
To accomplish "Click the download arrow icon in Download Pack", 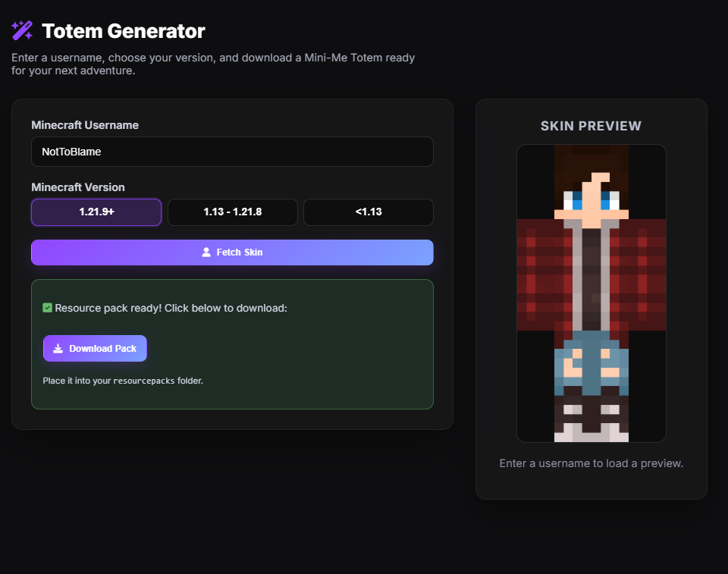I will (x=58, y=349).
